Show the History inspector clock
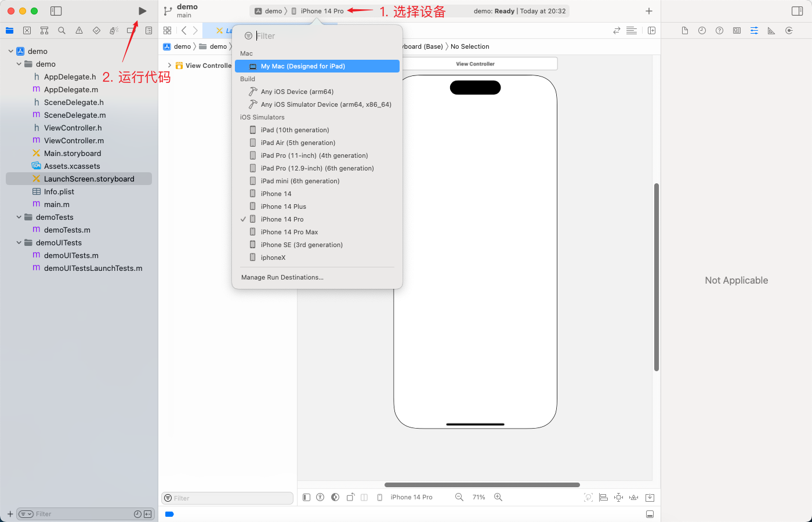The image size is (812, 522). pos(702,31)
